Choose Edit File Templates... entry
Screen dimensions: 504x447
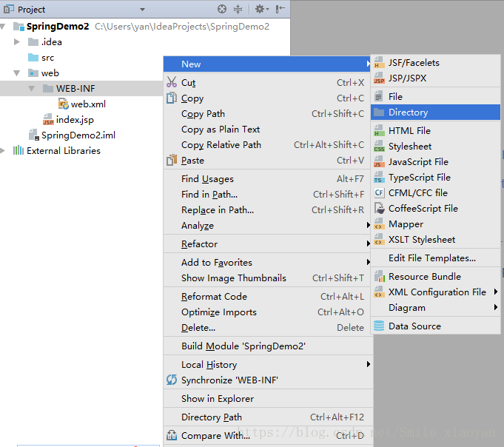point(435,258)
